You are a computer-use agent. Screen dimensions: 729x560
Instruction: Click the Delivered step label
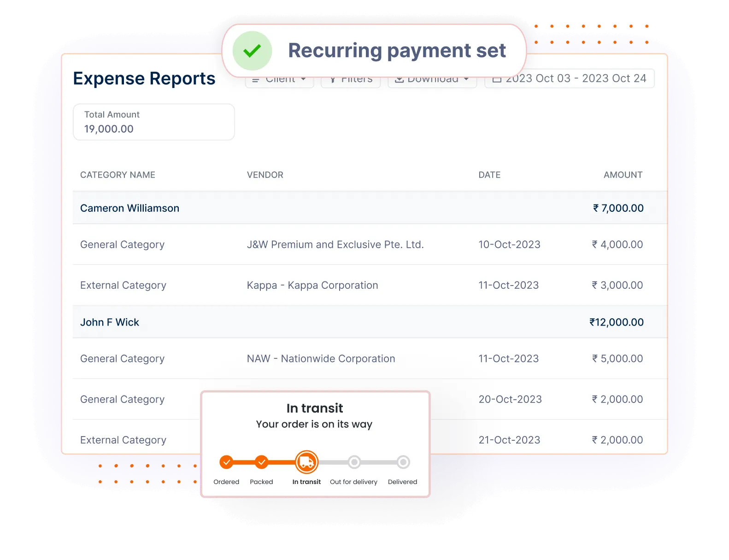[x=402, y=482]
